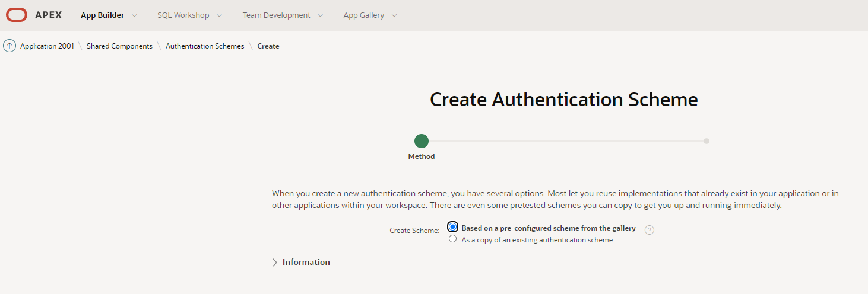This screenshot has height=294, width=868.
Task: Click the Oracle logo icon
Action: coord(17,15)
